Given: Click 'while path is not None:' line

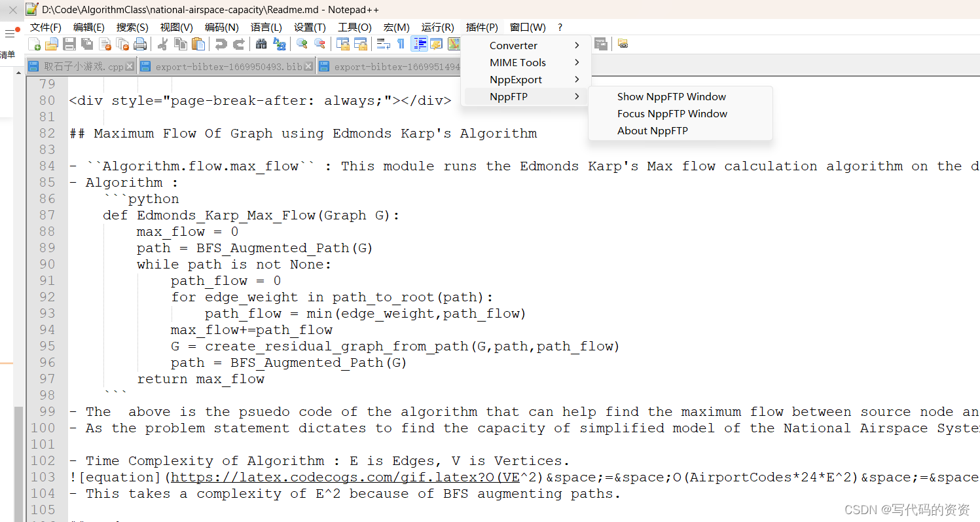Looking at the screenshot, I should [234, 265].
